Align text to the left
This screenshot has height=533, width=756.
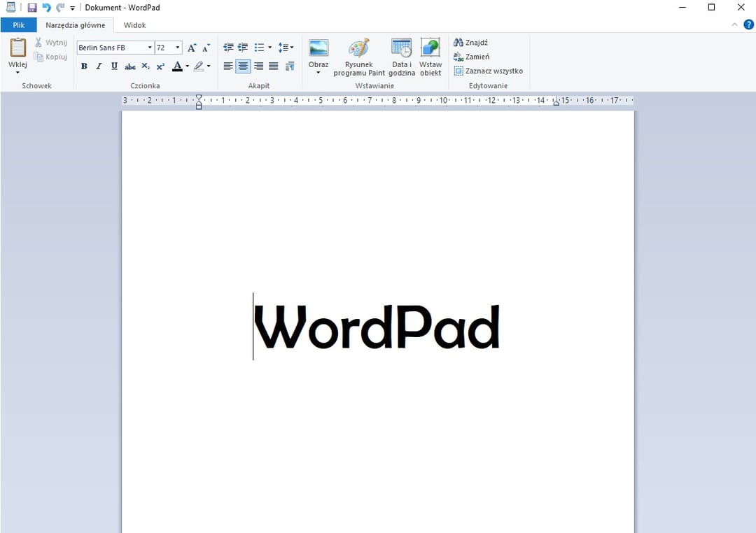pos(227,66)
